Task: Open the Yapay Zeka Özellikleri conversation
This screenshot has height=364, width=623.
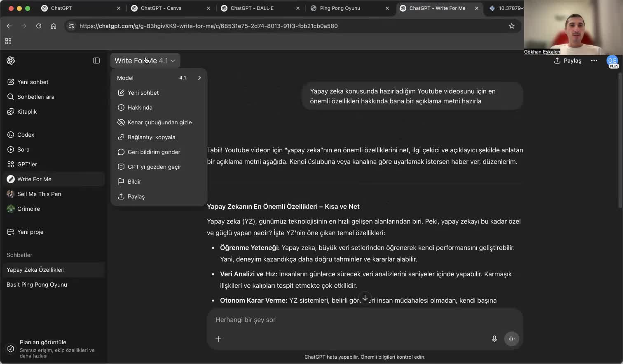Action: point(54,270)
